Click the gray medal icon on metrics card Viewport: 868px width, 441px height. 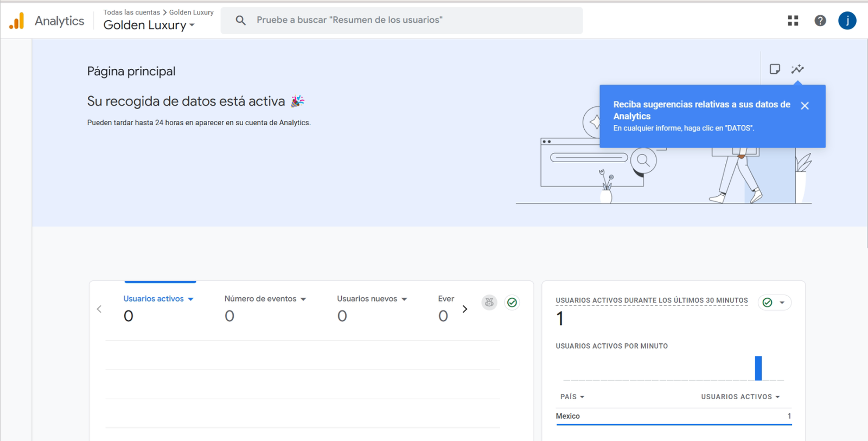(x=489, y=303)
